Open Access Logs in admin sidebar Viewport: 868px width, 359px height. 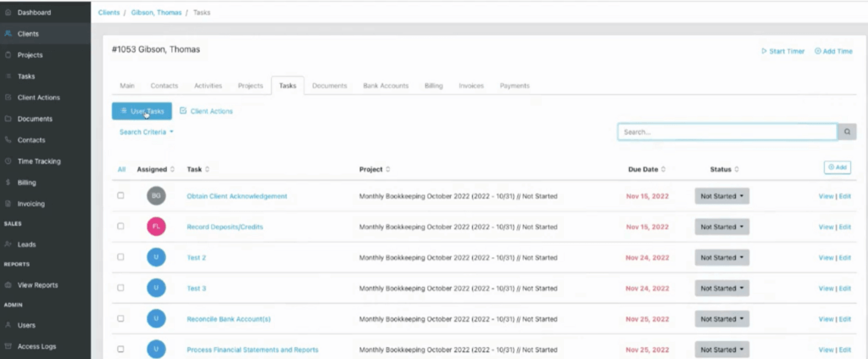36,346
